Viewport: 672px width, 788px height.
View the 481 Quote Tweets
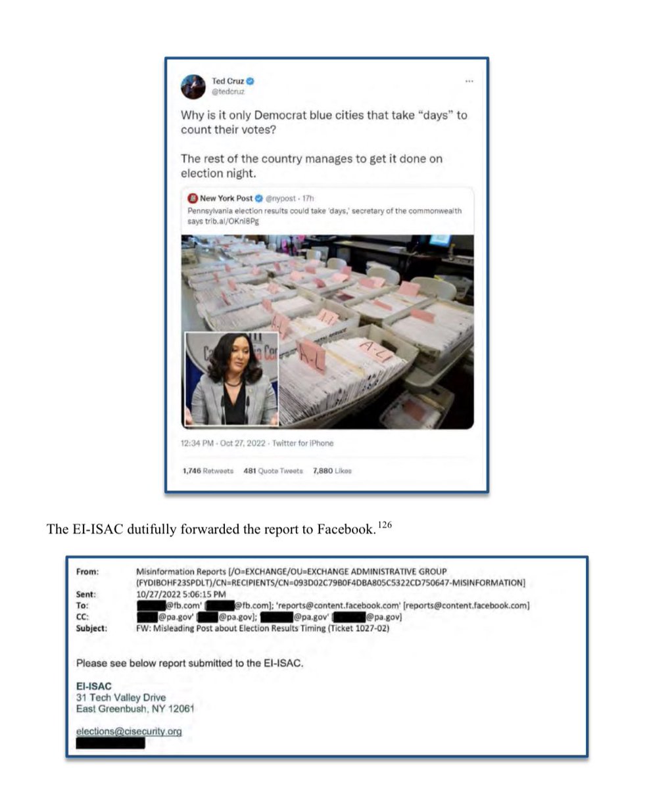tap(273, 471)
